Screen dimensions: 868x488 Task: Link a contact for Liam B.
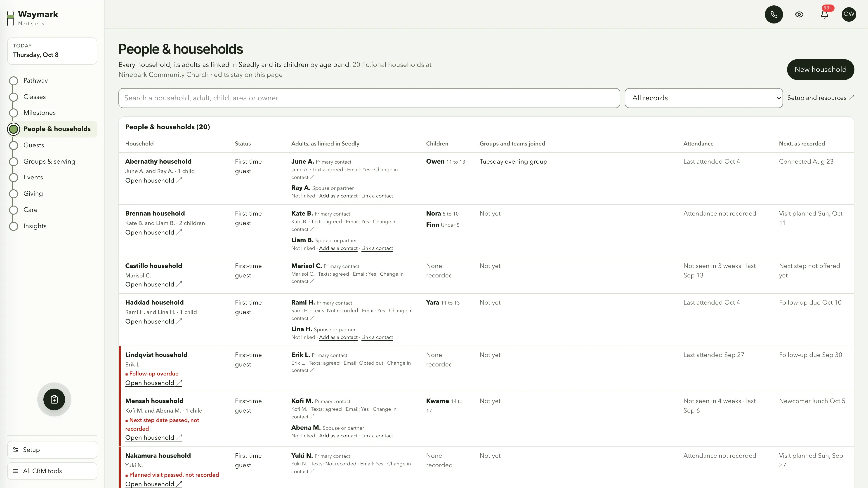(x=377, y=248)
